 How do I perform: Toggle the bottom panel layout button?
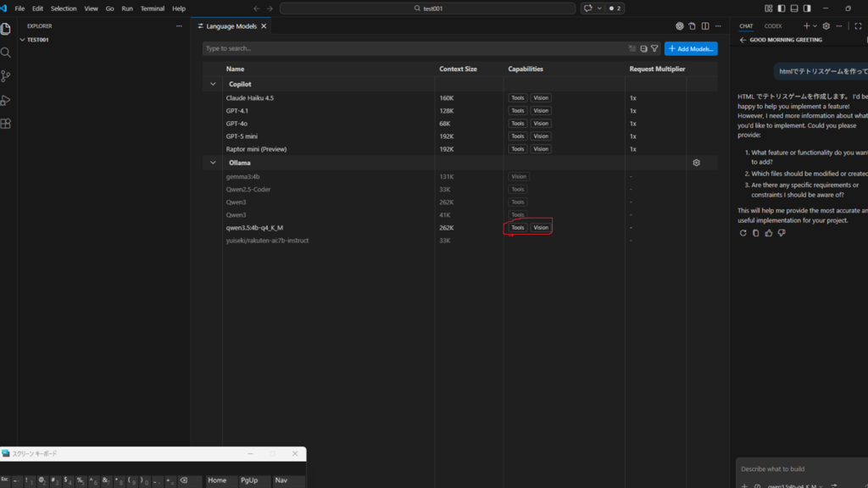tap(794, 8)
